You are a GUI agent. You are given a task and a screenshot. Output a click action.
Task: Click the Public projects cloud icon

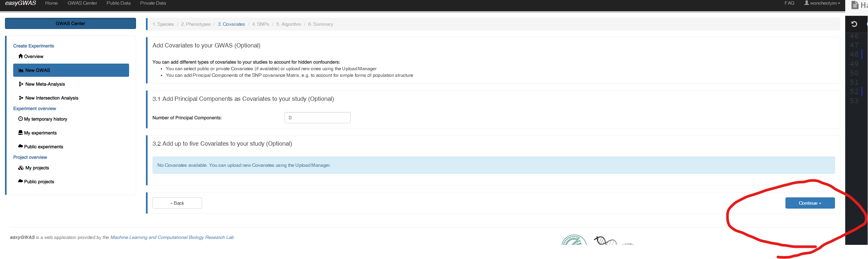pos(20,181)
